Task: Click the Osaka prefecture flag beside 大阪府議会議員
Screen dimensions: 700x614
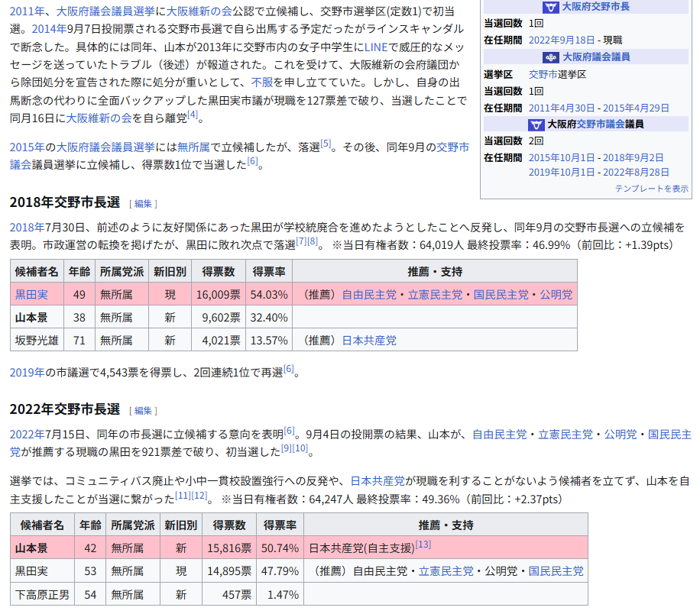Action: (551, 57)
